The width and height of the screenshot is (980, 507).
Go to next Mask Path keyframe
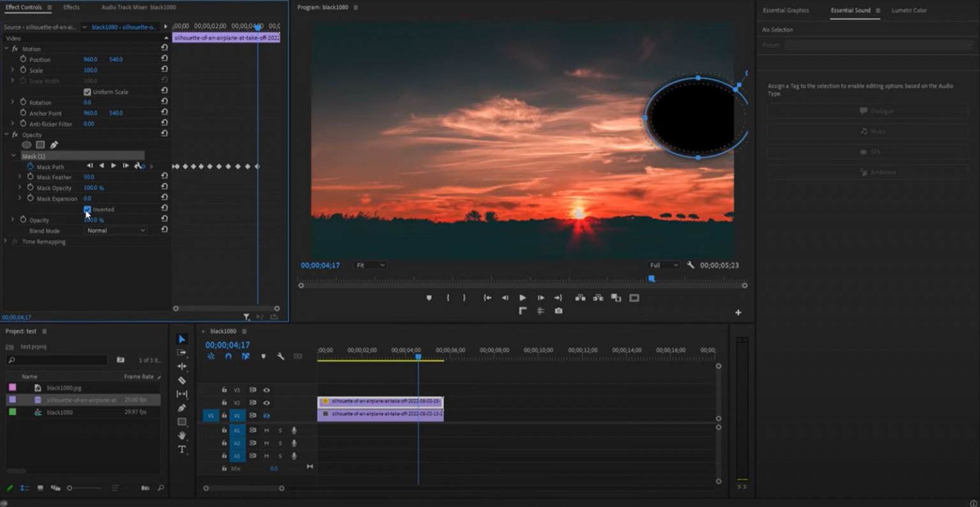151,166
